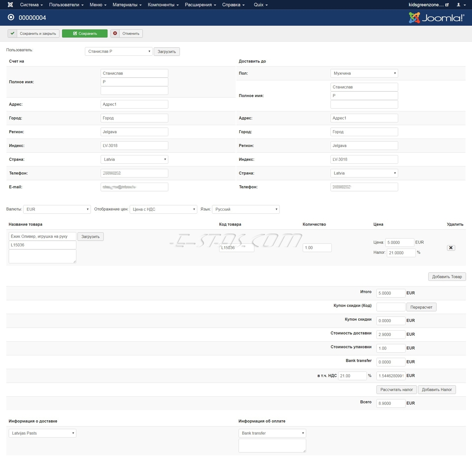The width and height of the screenshot is (472, 476).
Task: Open the Latvijas Pasts delivery dropdown
Action: point(42,433)
